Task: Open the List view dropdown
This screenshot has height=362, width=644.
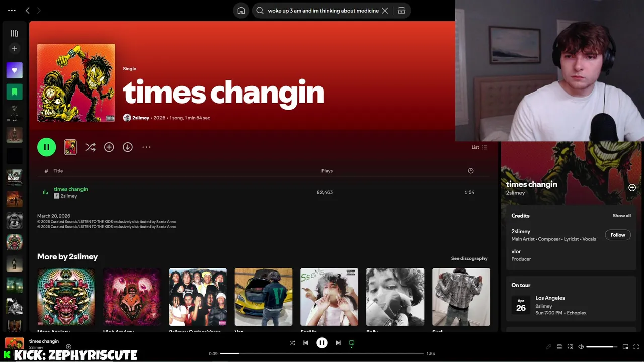Action: click(x=479, y=147)
